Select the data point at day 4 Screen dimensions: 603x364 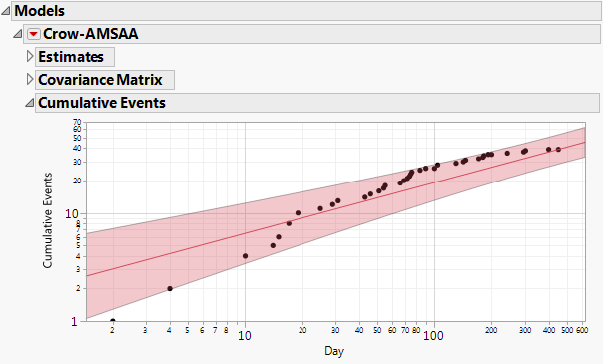[170, 289]
